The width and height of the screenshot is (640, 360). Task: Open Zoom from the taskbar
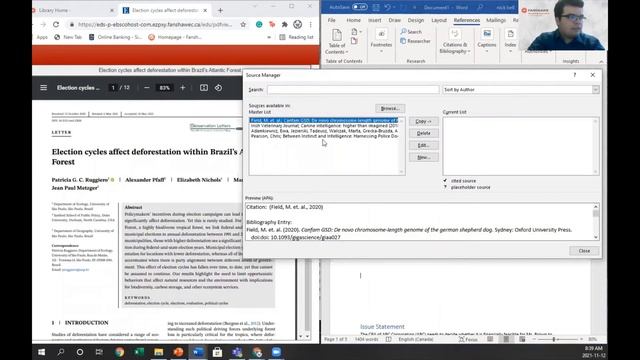pos(276,352)
